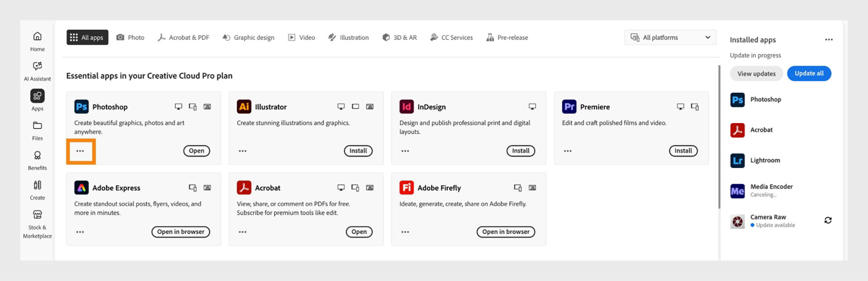Image resolution: width=868 pixels, height=281 pixels.
Task: Open the Photoshop card more options menu
Action: tap(80, 151)
